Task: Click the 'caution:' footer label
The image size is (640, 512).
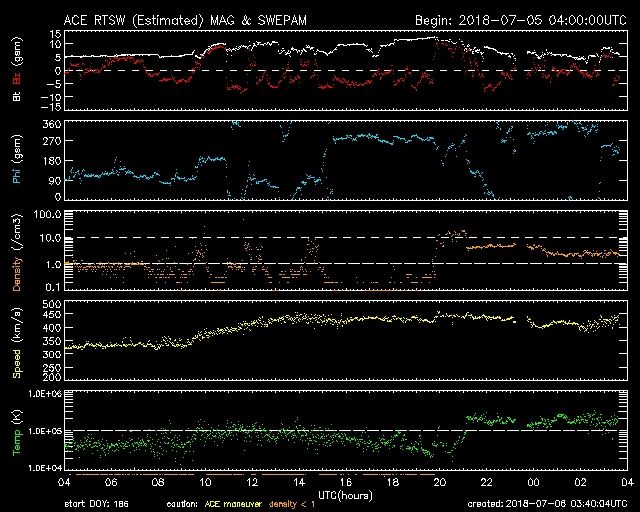Action: 182,504
